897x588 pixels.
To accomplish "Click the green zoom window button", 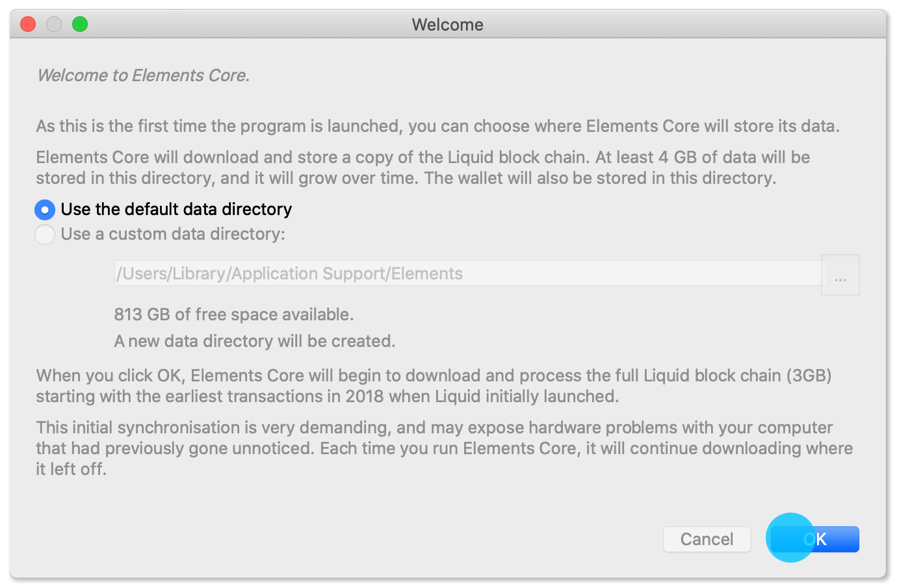I will click(80, 25).
